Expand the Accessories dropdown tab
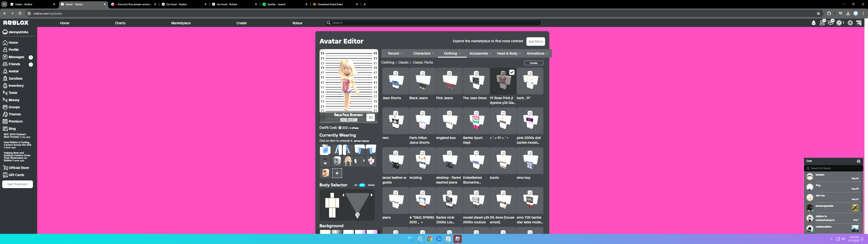This screenshot has height=244, width=868. pos(480,53)
